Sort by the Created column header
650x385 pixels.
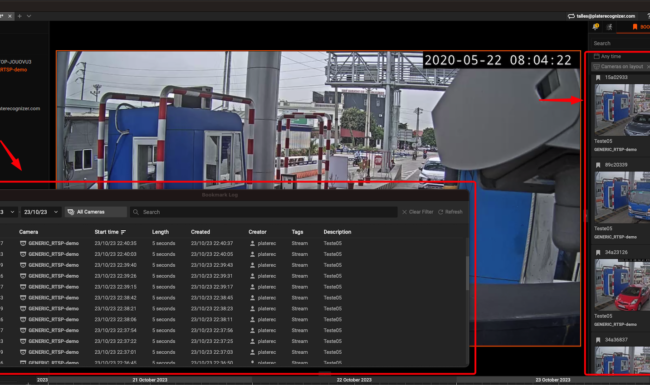click(x=201, y=232)
